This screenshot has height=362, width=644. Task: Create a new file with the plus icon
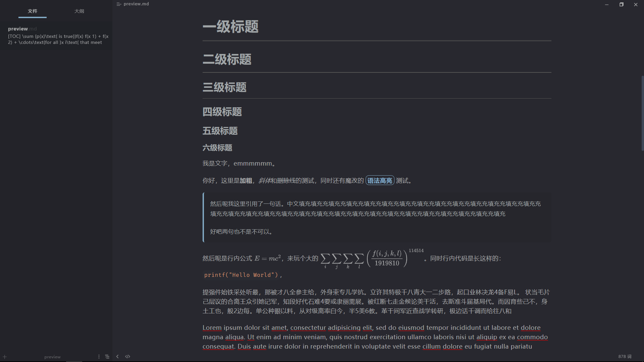coord(5,357)
